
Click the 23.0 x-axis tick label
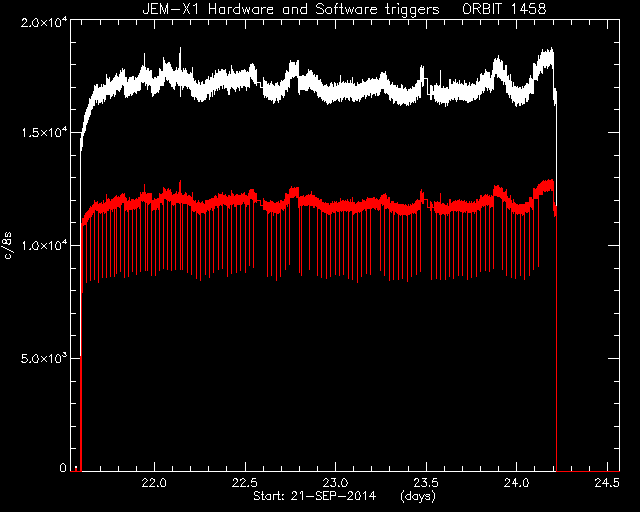335,483
